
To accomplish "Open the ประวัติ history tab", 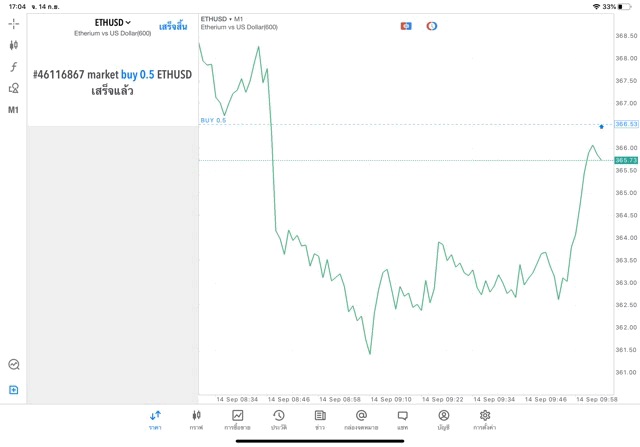I will [279, 420].
